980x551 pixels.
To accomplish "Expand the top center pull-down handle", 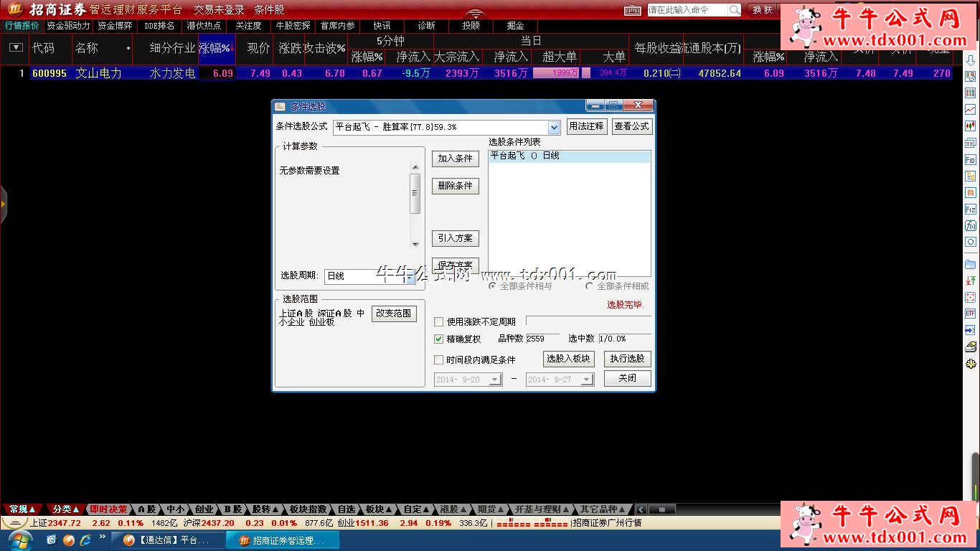I will point(475,13).
